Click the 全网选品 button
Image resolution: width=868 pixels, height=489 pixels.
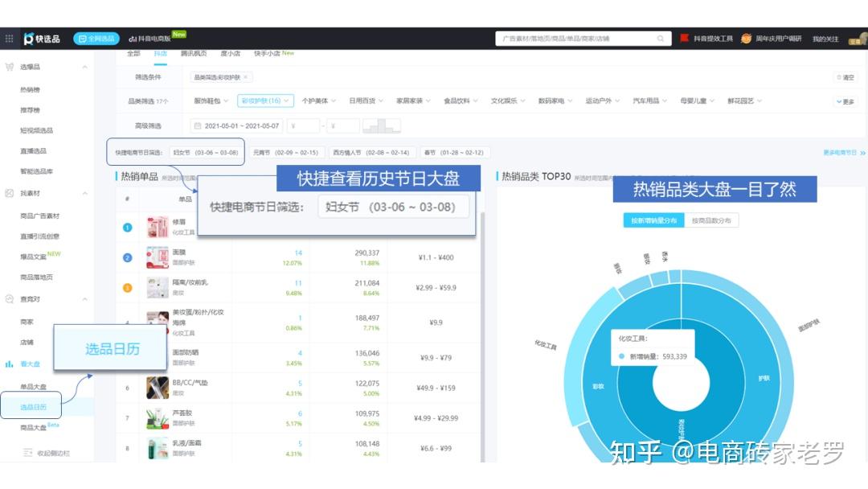[x=96, y=39]
